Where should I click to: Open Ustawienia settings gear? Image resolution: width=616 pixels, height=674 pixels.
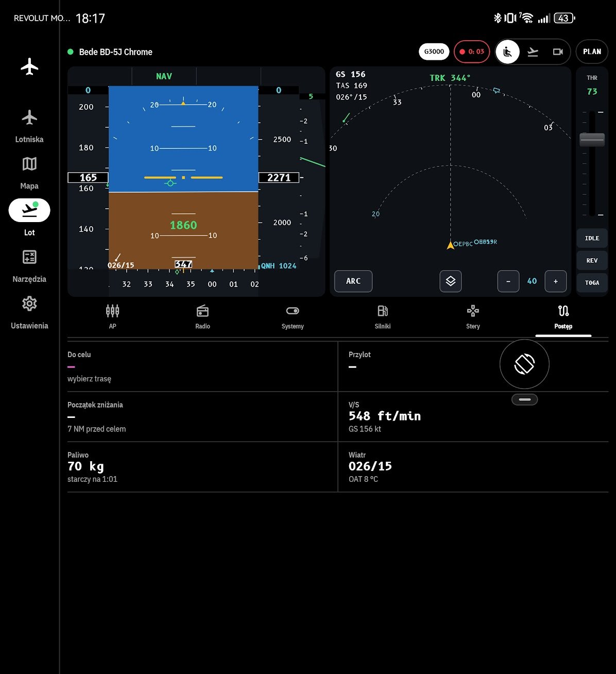(29, 312)
